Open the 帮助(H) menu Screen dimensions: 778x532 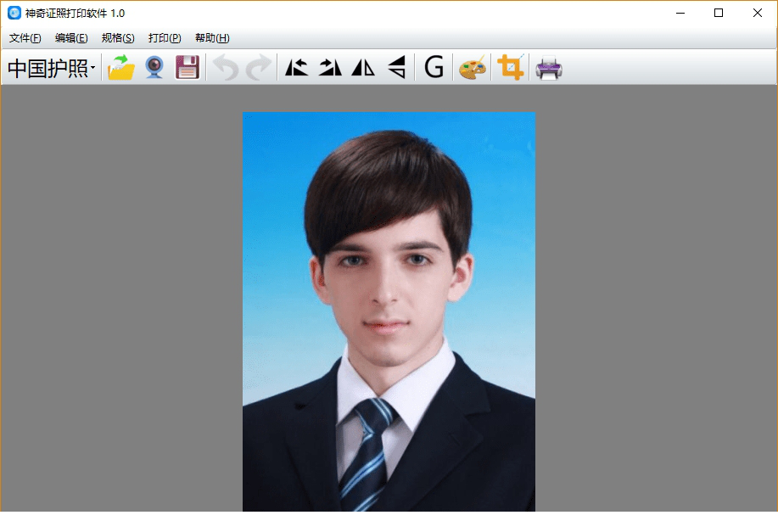(212, 38)
